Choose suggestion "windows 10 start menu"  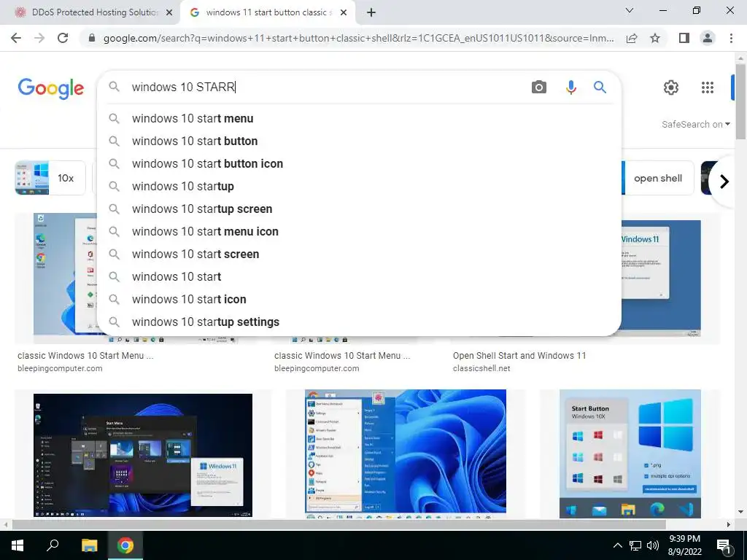point(359,119)
